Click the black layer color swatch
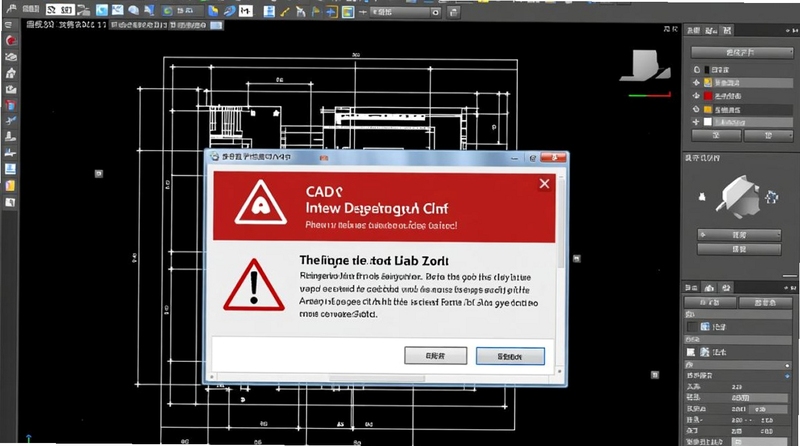Viewport: 800px width, 446px height. click(x=707, y=69)
